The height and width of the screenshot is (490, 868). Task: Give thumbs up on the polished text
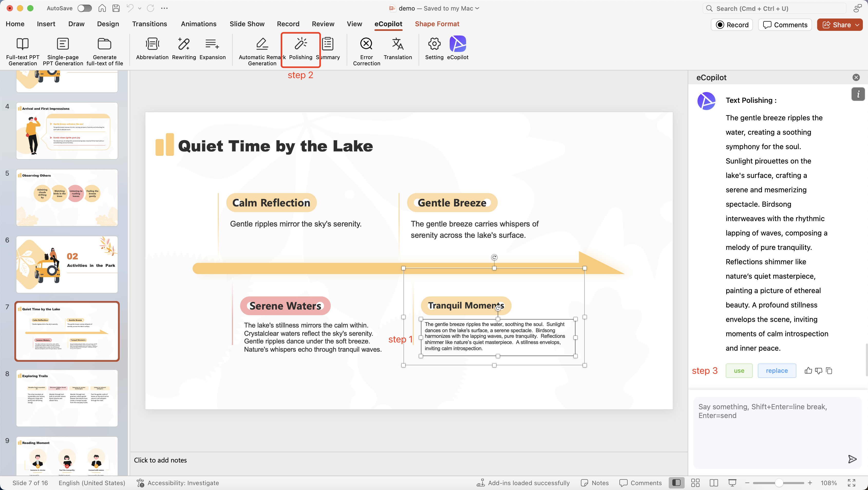808,371
